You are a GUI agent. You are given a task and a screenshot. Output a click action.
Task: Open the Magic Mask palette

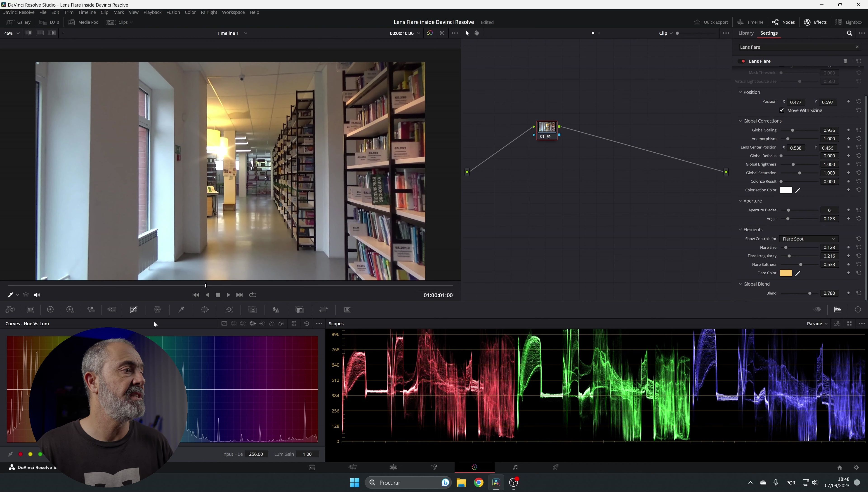[x=252, y=310]
